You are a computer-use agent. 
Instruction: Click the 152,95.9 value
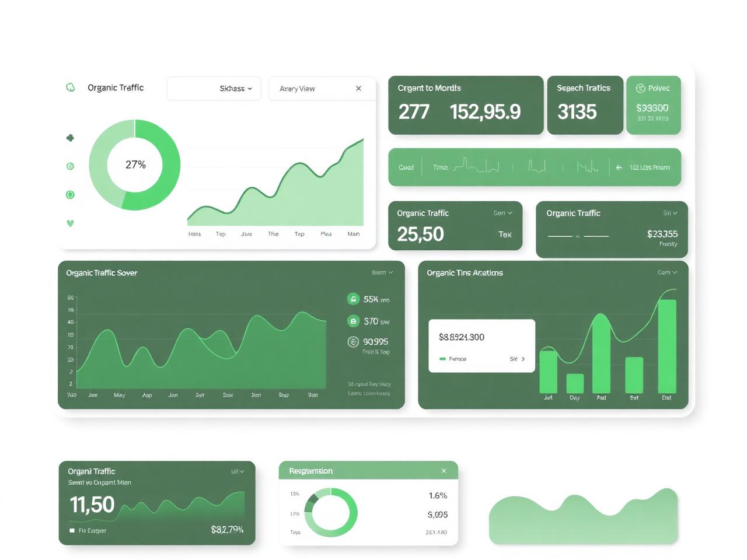[x=485, y=112]
